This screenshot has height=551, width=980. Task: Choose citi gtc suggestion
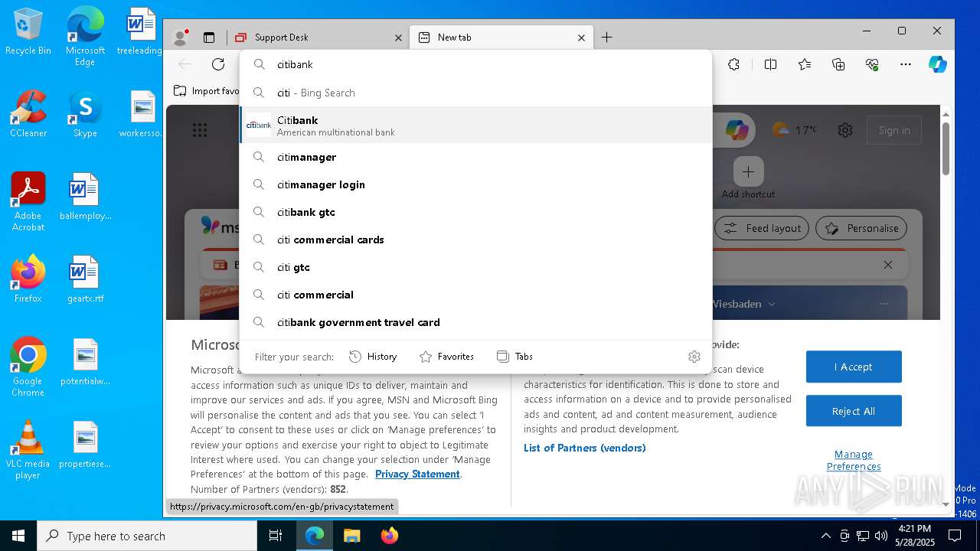[x=476, y=267]
